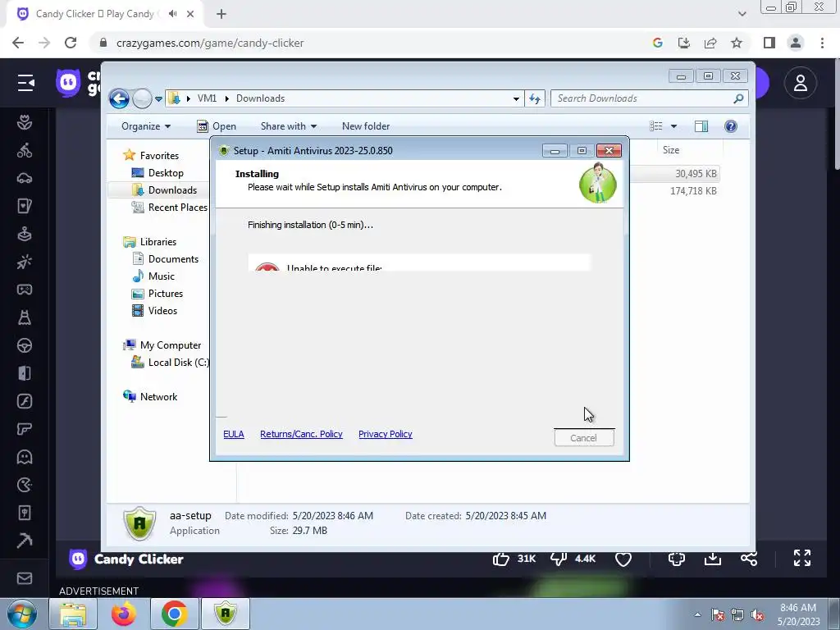Open Explorer help question mark icon
This screenshot has width=840, height=630.
(730, 126)
